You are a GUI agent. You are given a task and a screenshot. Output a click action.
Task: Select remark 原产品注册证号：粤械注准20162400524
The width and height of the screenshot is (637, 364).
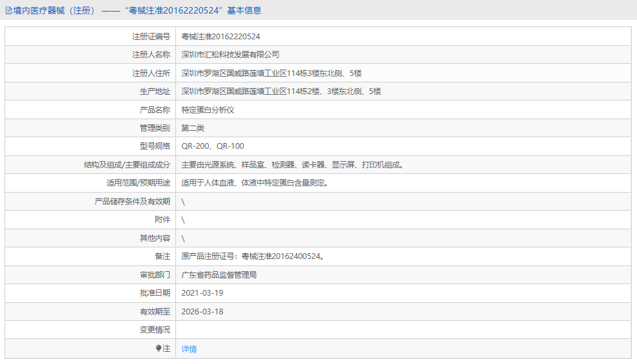click(253, 256)
